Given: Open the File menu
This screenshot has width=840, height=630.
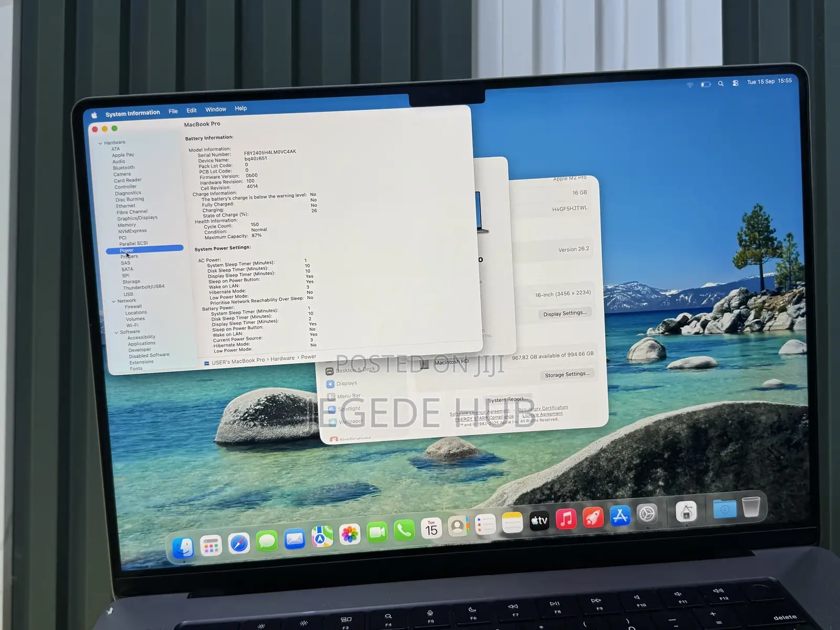Looking at the screenshot, I should pyautogui.click(x=173, y=111).
